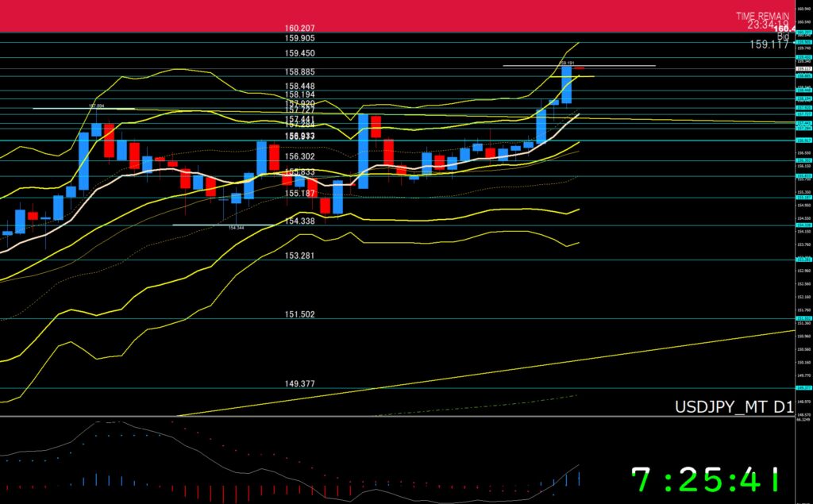Select the 151.502 price level label

coord(300,314)
